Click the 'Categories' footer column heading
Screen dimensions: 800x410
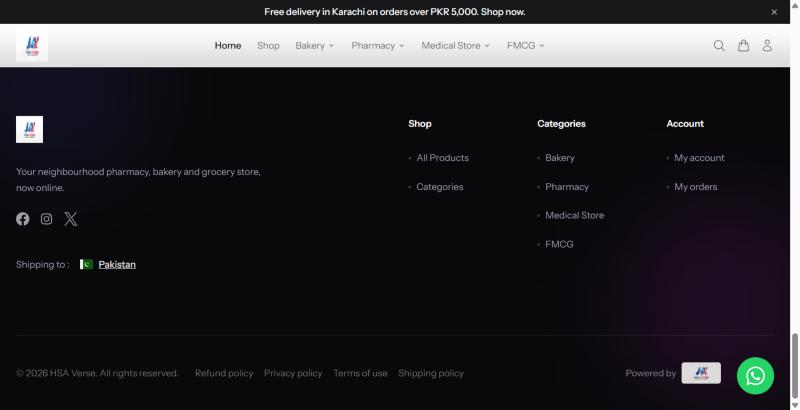pyautogui.click(x=561, y=123)
